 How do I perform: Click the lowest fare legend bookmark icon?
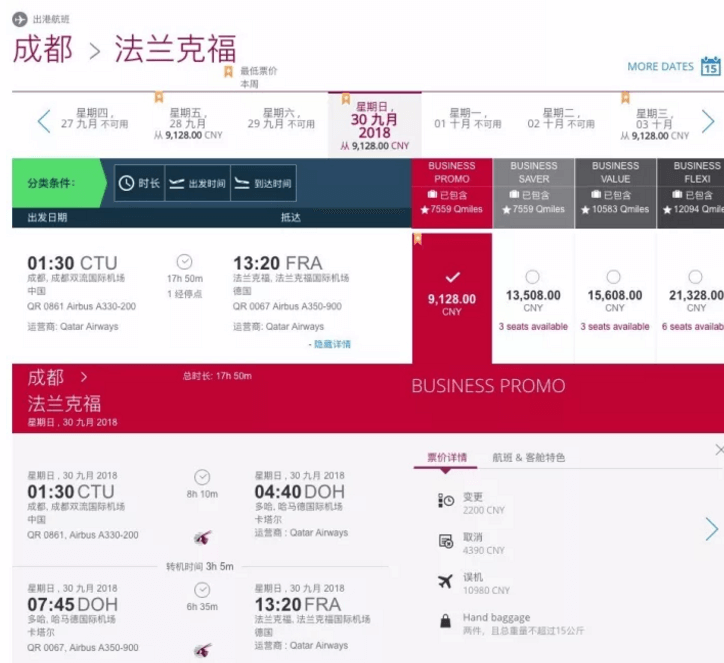click(228, 71)
